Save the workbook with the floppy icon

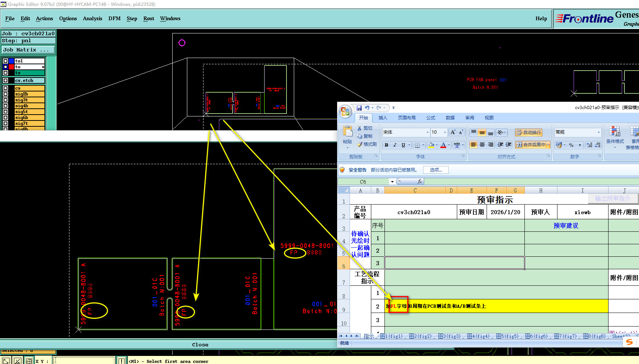click(359, 108)
